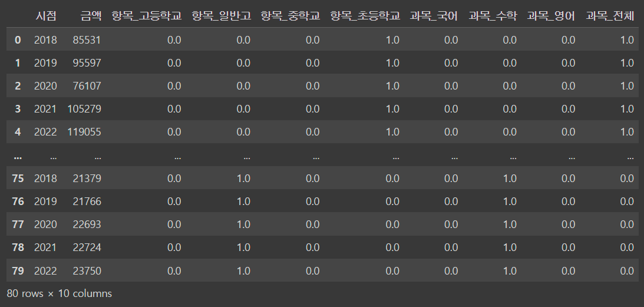Select the 금액 value 21379
The width and height of the screenshot is (644, 307).
[87, 179]
